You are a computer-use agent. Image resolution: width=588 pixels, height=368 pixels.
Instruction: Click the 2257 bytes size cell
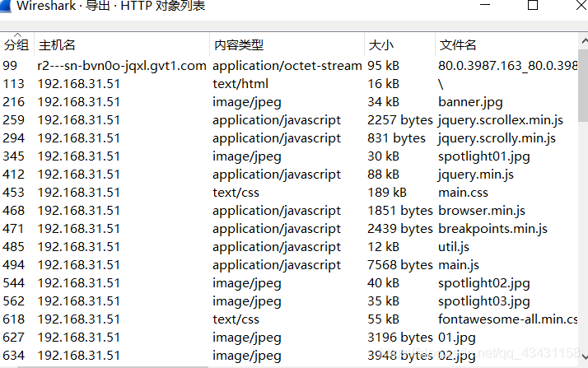(x=399, y=120)
